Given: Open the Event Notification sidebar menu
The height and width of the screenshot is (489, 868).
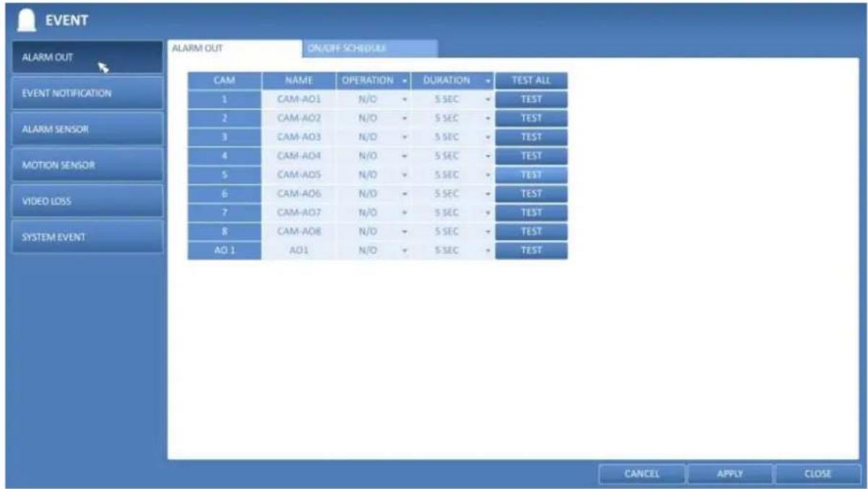Looking at the screenshot, I should point(87,93).
